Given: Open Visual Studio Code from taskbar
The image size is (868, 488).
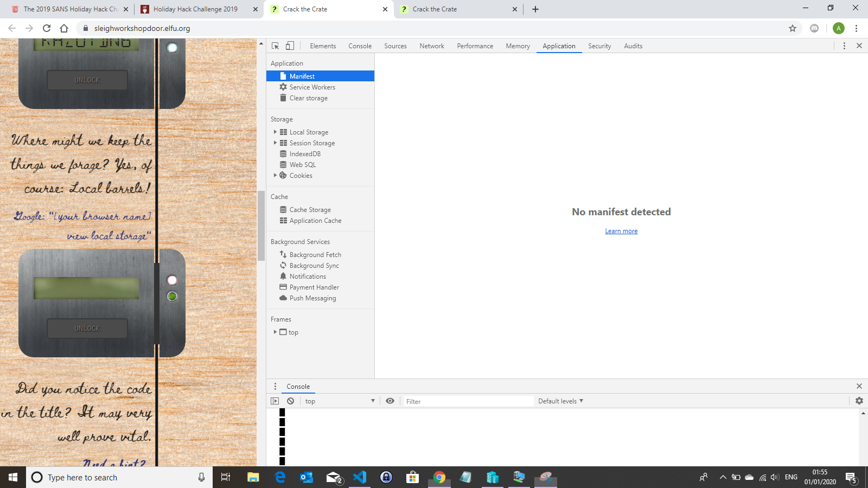Looking at the screenshot, I should (360, 477).
